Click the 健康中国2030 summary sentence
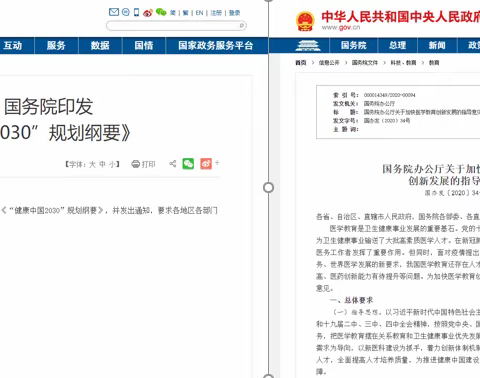Screen dimensions: 480x378 click(x=109, y=211)
